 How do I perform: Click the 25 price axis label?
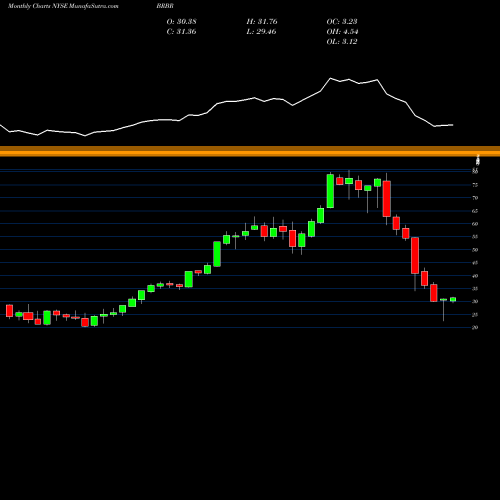coord(475,315)
